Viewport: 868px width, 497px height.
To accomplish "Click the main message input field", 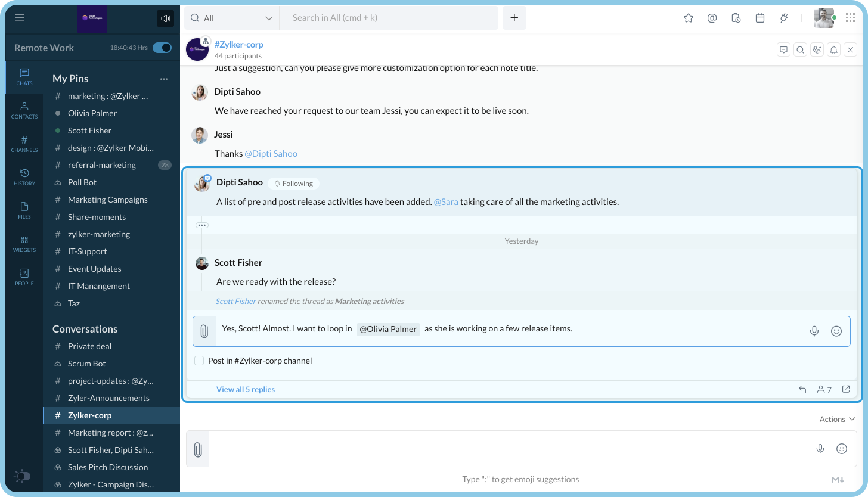I will click(507, 449).
